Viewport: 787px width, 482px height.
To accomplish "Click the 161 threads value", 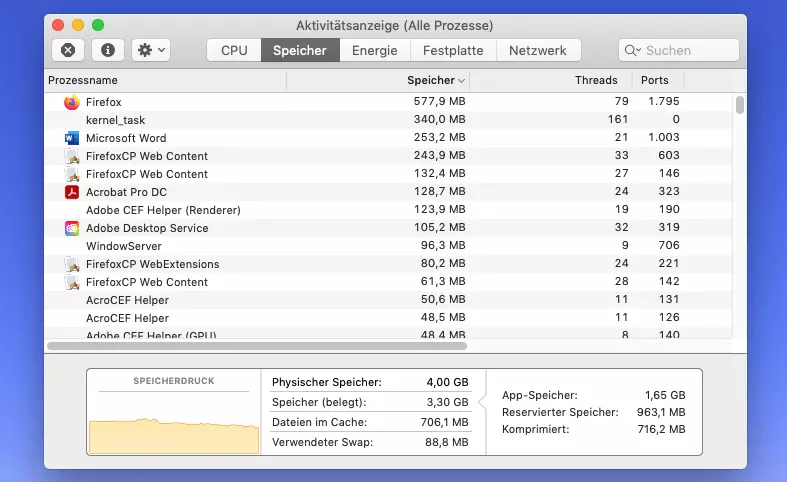I will [x=618, y=119].
